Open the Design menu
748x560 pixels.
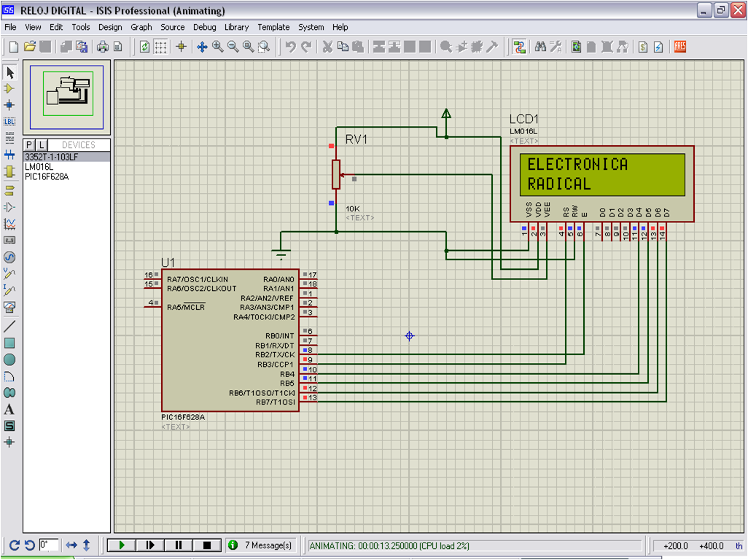point(110,27)
